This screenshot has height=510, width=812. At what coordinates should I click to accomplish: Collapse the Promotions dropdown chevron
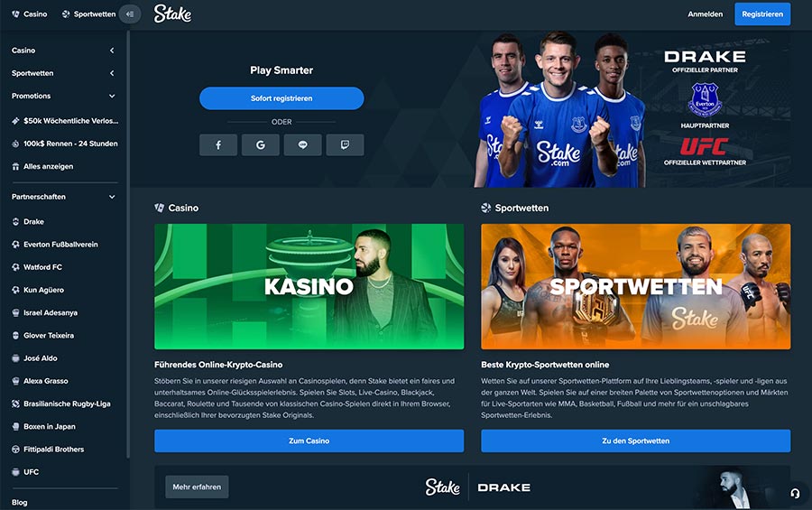(112, 96)
